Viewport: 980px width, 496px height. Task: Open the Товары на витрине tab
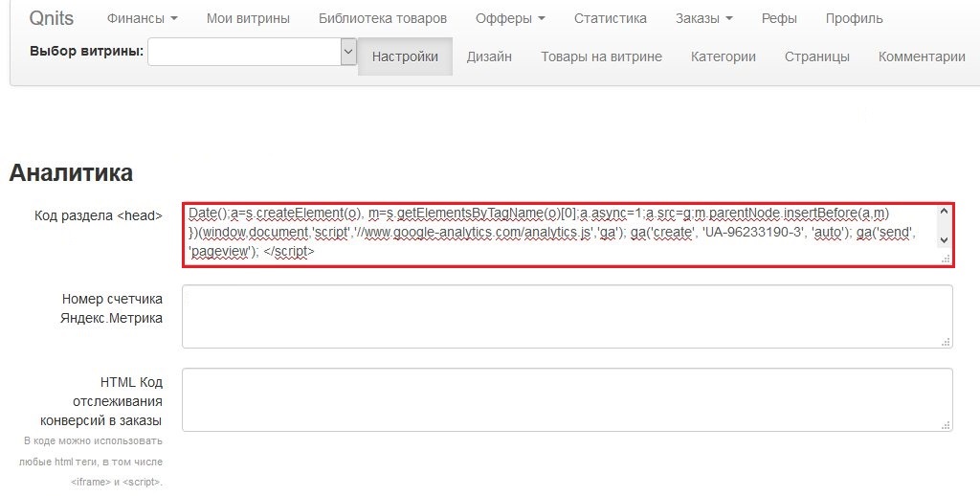click(601, 56)
